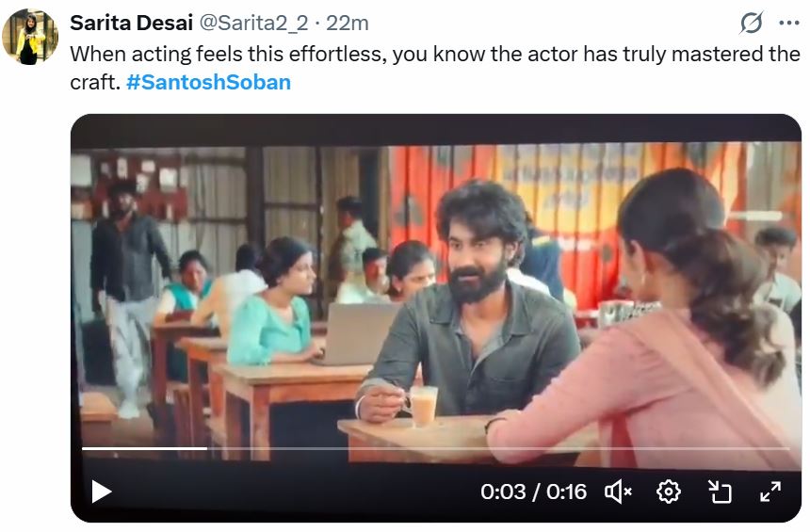
Task: Click the video progress bar's unplayed section
Action: [490, 448]
